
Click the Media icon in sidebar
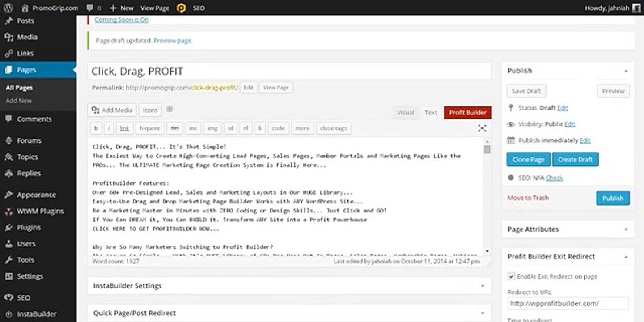pyautogui.click(x=8, y=37)
